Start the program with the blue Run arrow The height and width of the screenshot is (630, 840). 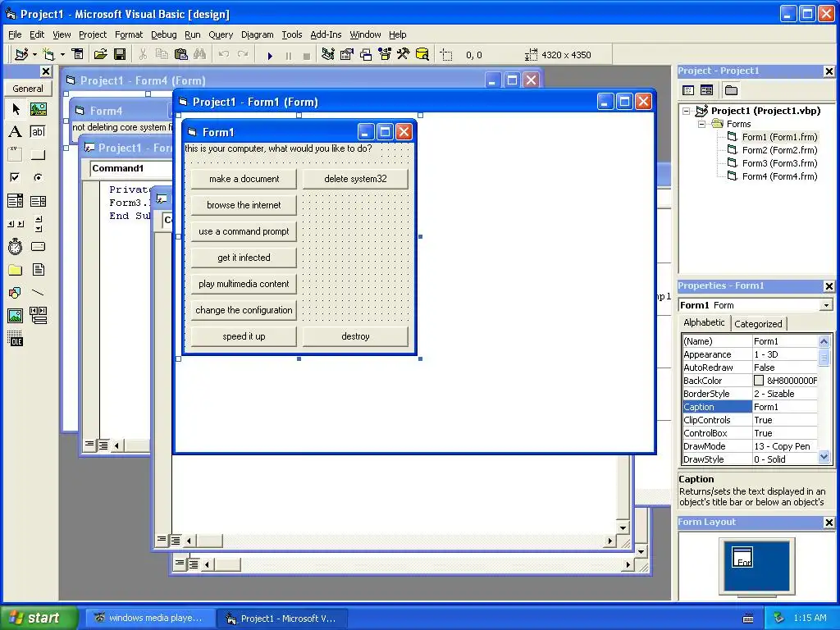point(270,56)
